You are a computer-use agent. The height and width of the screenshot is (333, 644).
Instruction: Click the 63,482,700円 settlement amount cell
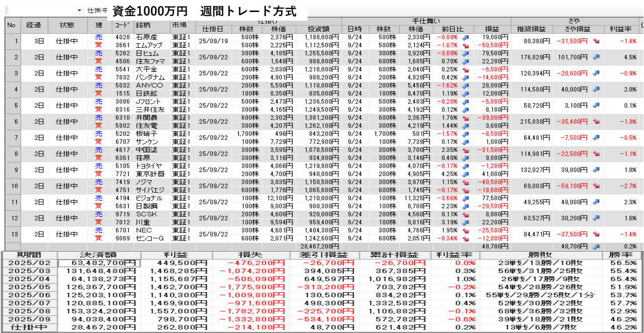98,263
